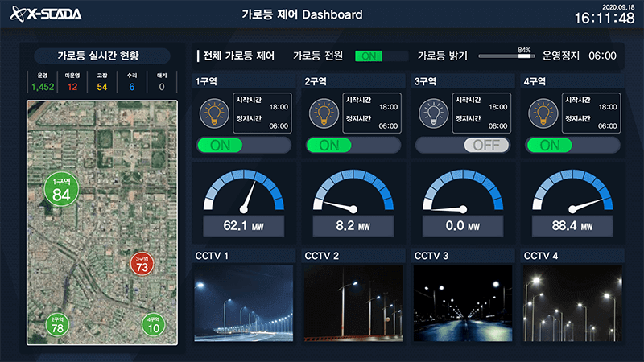Image resolution: width=644 pixels, height=362 pixels.
Task: Click the 운영정지 06:00 time value
Action: 602,56
